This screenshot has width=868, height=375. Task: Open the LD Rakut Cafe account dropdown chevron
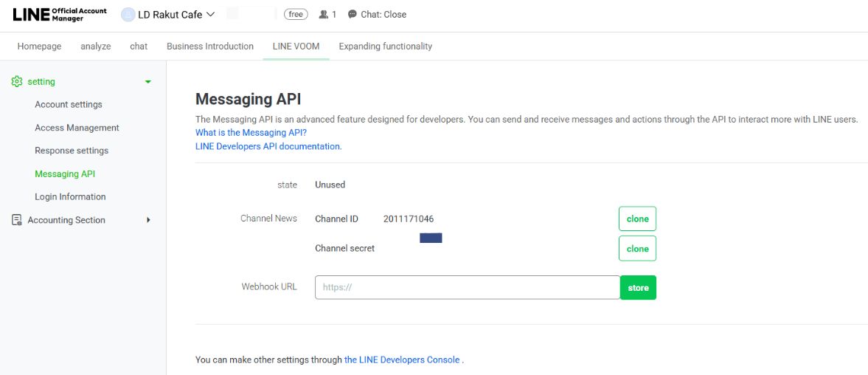[210, 15]
